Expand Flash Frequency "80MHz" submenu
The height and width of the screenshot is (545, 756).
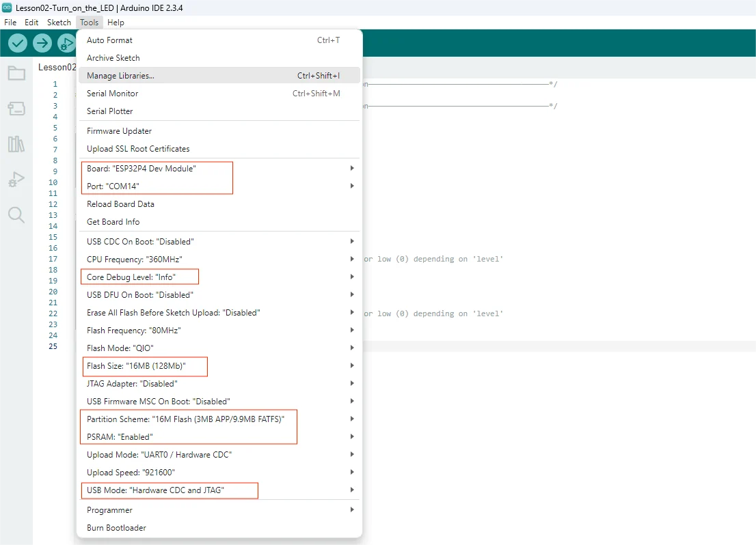[219, 331]
